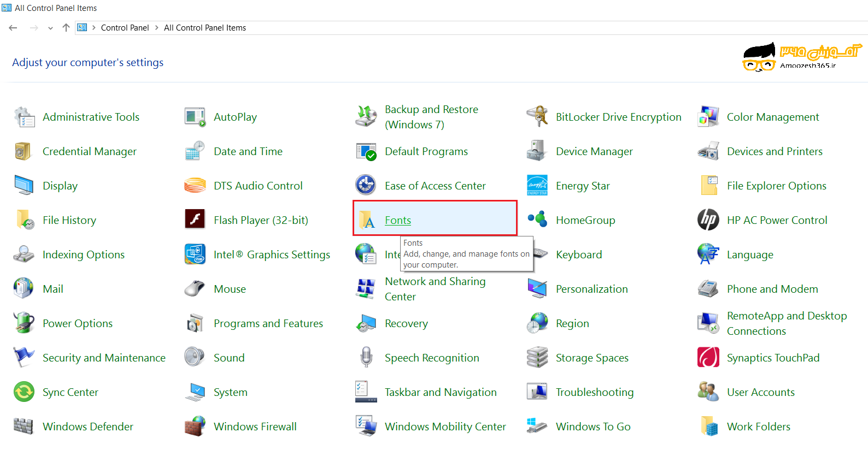Open Windows To Go link
This screenshot has height=462, width=868.
pyautogui.click(x=593, y=427)
